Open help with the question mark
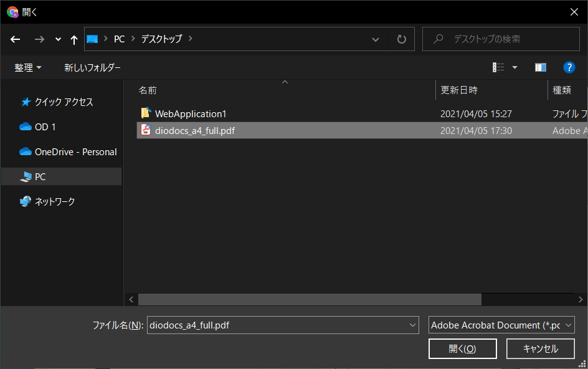Image resolution: width=588 pixels, height=369 pixels. click(569, 67)
